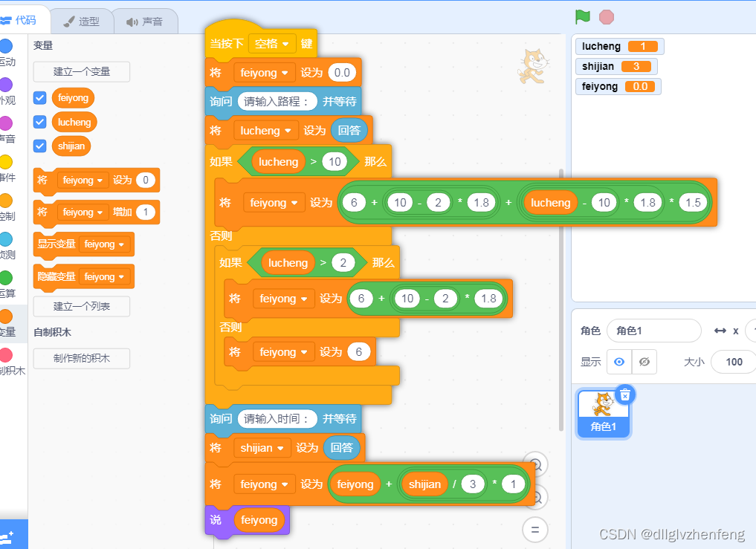Open feiyong dropdown in 设为 0.0 block
The width and height of the screenshot is (756, 549).
pos(264,73)
